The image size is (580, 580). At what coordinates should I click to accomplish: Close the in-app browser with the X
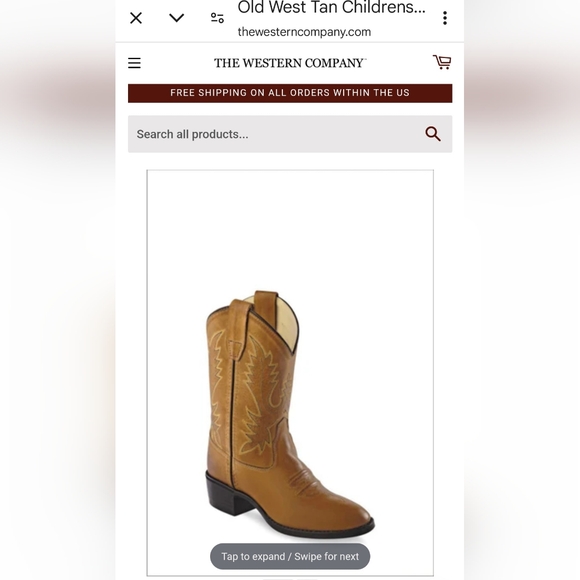tap(136, 18)
